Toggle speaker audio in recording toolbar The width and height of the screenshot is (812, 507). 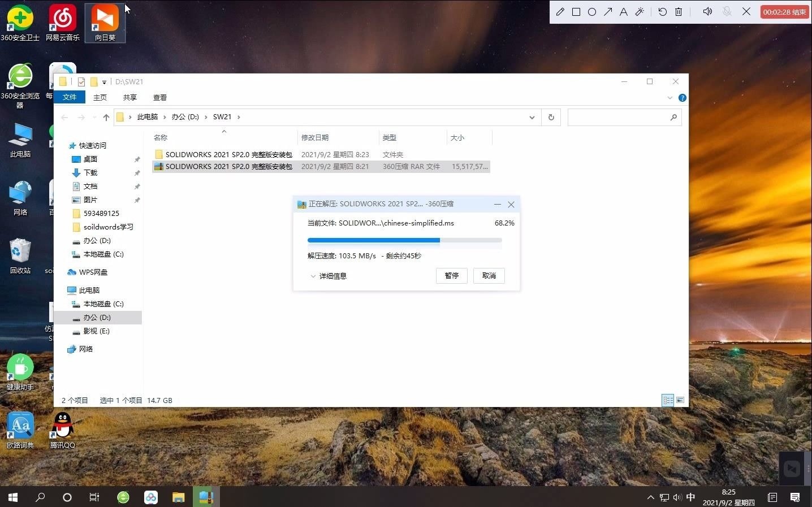(707, 12)
